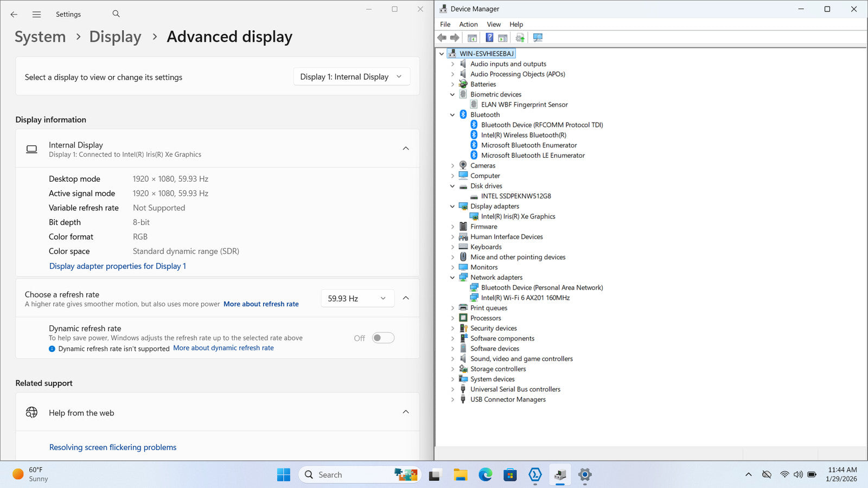Click search magnifier icon in Settings header
Screen dimensions: 868x488
pos(116,14)
